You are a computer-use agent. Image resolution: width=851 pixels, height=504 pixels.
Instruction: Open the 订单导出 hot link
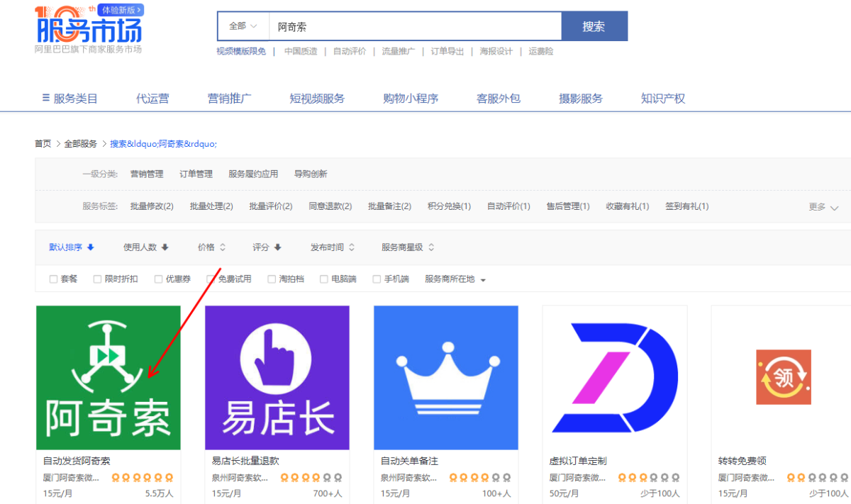pos(447,51)
